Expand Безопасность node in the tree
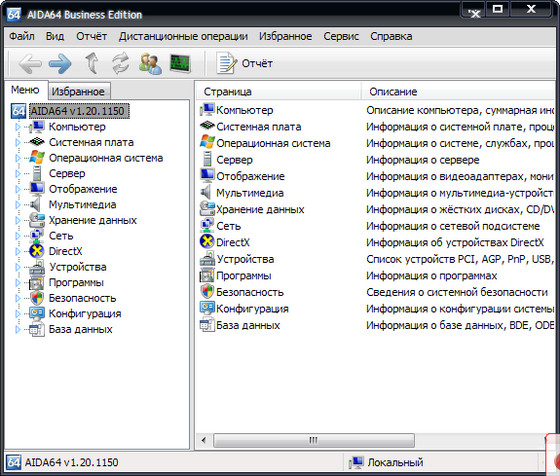The height and width of the screenshot is (476, 560). click(18, 298)
